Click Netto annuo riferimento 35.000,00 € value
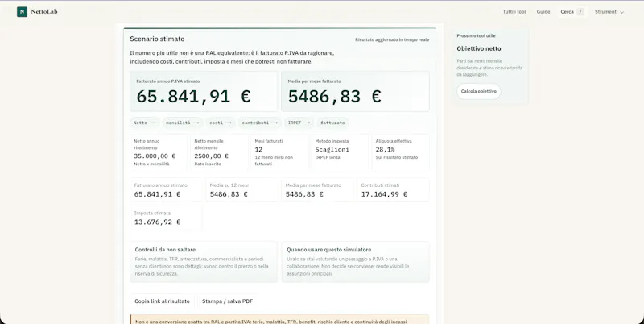644x324 pixels. pyautogui.click(x=155, y=156)
